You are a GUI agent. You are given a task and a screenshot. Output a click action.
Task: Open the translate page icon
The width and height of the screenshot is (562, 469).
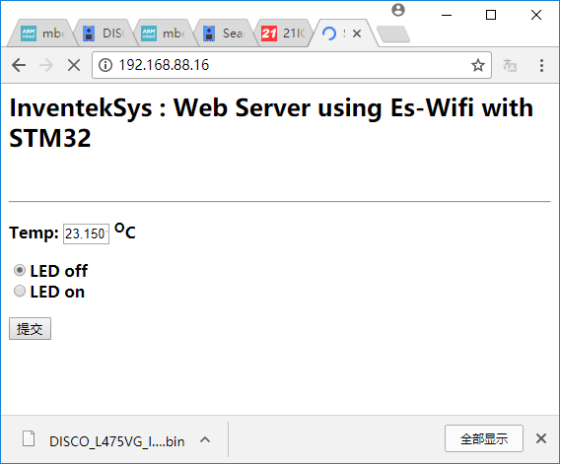(510, 66)
